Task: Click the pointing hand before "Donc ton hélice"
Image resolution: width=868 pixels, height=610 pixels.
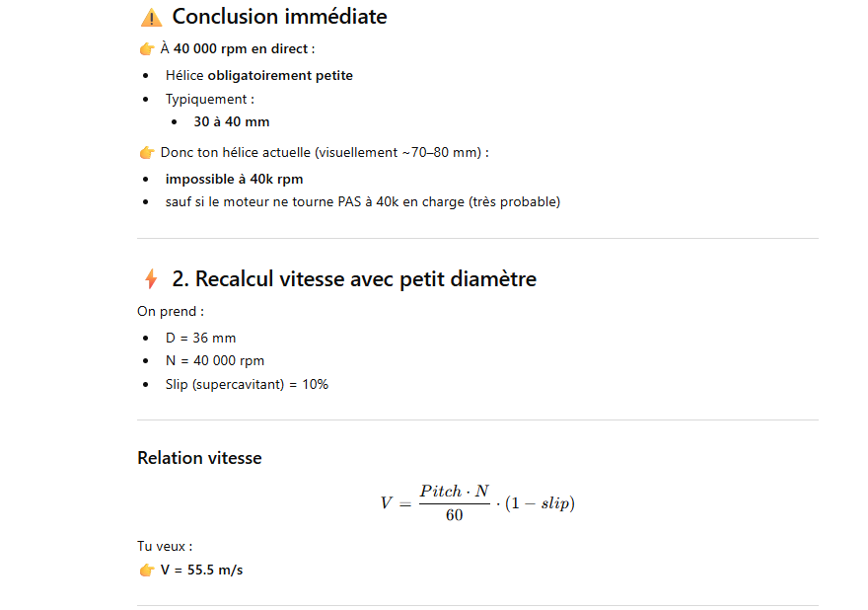Action: 147,153
